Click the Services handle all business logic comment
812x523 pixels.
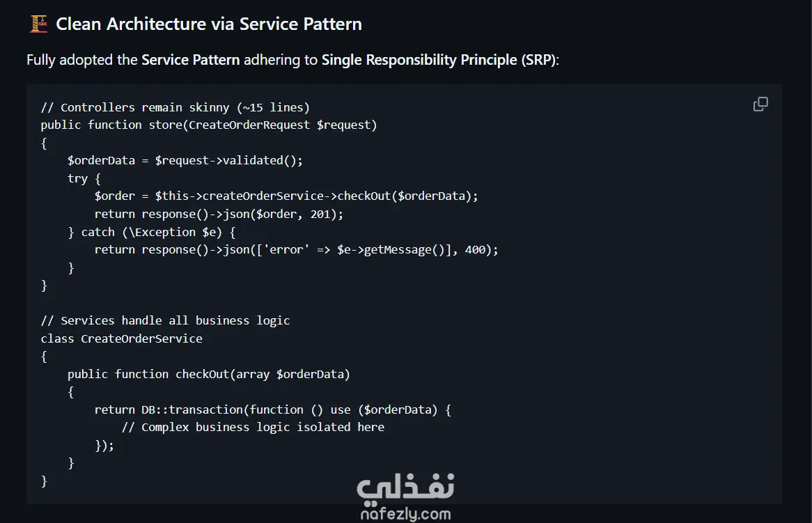pos(165,321)
